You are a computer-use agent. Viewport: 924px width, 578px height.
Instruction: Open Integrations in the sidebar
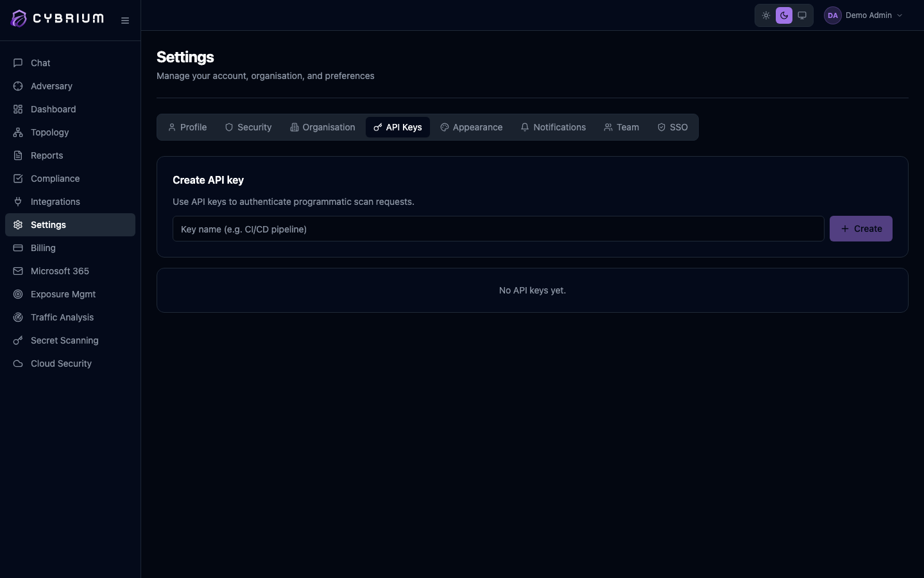(70, 202)
